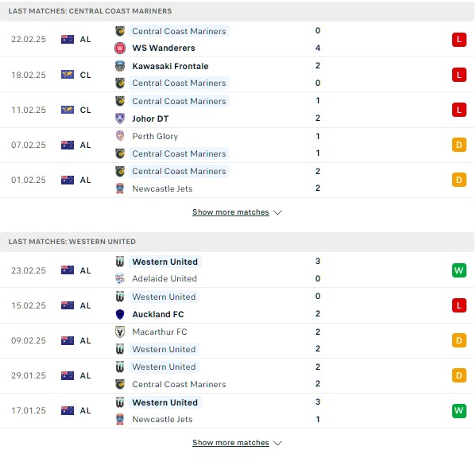
Task: Click Perth Glory team crest icon
Action: tap(120, 136)
